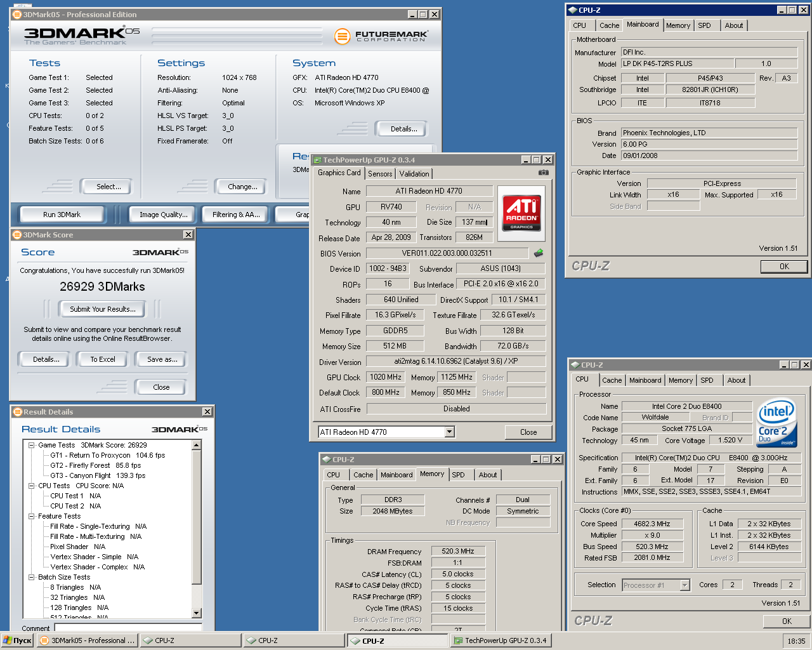Click the Driver Version field in GPU-Z
Screen dimensions: 812x650
click(x=456, y=361)
